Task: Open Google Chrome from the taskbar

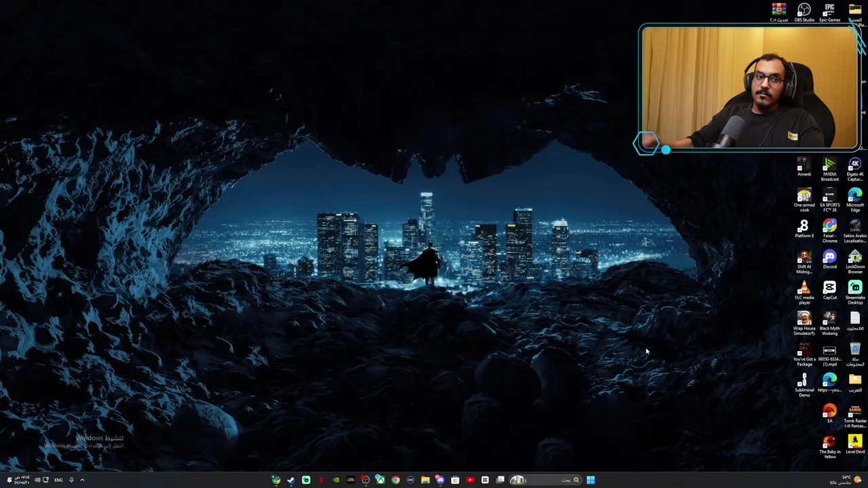Action: [x=395, y=480]
